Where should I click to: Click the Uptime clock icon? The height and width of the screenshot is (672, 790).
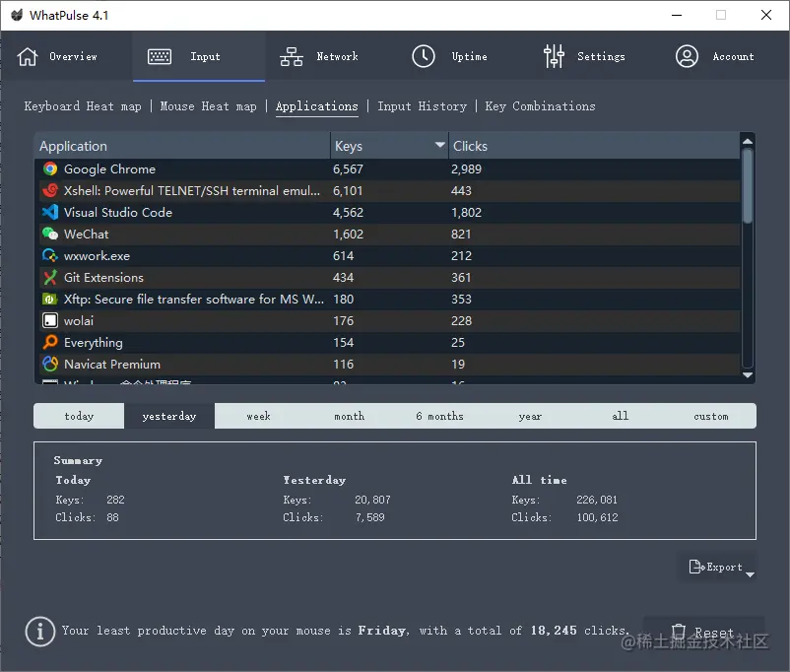424,56
